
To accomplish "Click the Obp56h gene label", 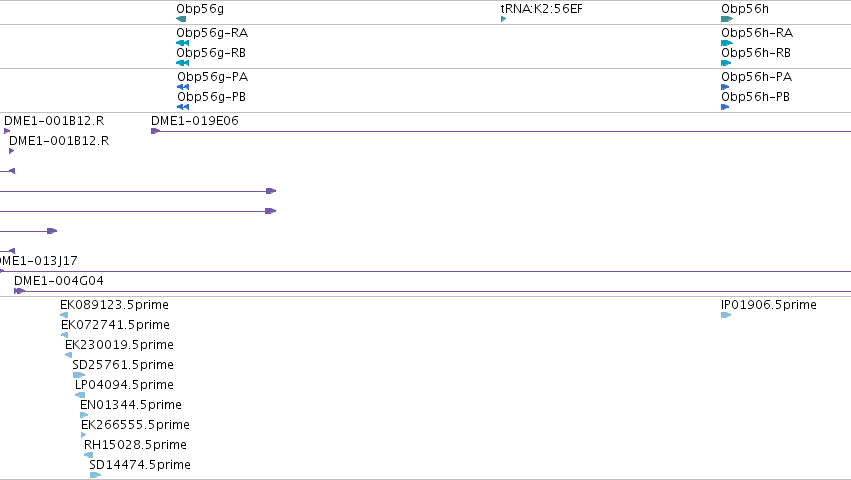I will tap(745, 9).
